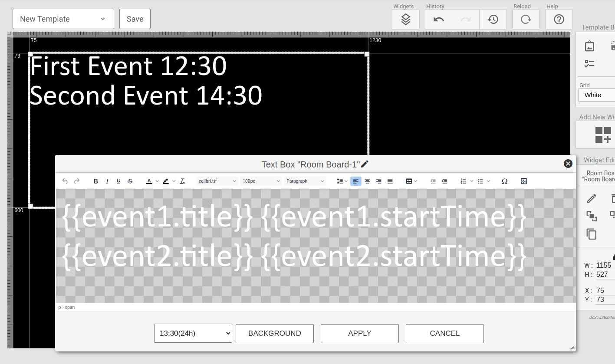The height and width of the screenshot is (364, 615).
Task: Click the Undo history arrow
Action: coord(438,19)
